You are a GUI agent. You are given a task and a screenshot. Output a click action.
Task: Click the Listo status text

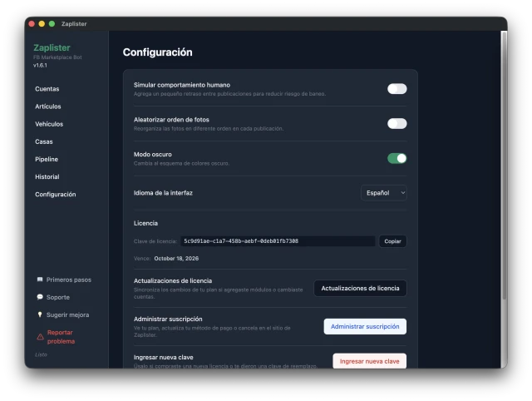[41, 354]
